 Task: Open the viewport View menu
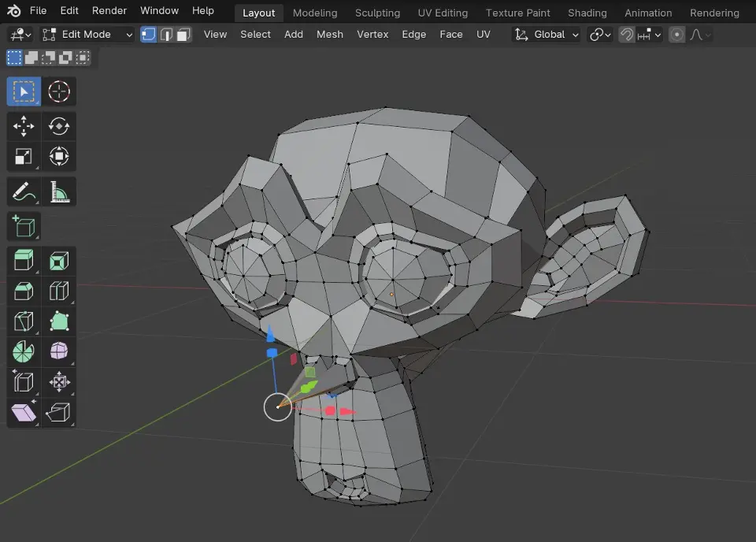(x=215, y=35)
